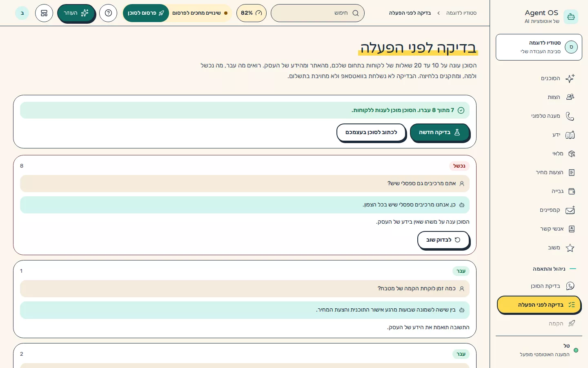Open the layout panels icon button
This screenshot has height=368, width=588.
point(44,13)
